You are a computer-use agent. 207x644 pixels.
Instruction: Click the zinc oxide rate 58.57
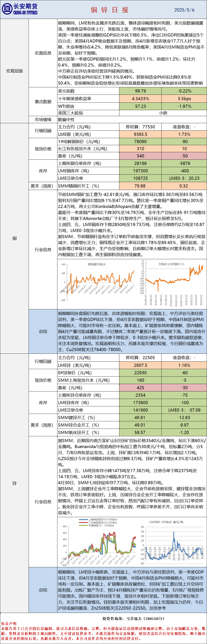pos(140,433)
